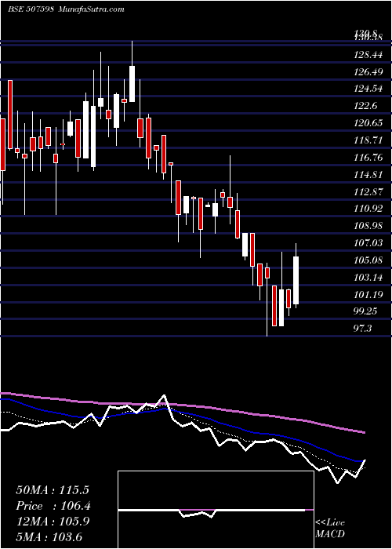Click the 110.92 price axis label

(368, 209)
